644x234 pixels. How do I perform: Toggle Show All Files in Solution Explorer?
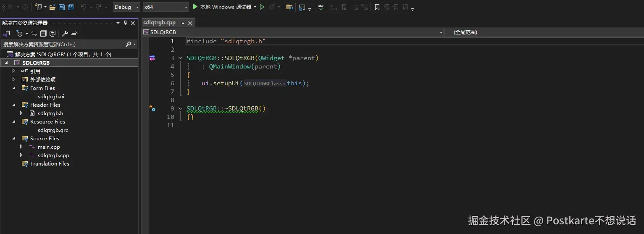click(53, 34)
